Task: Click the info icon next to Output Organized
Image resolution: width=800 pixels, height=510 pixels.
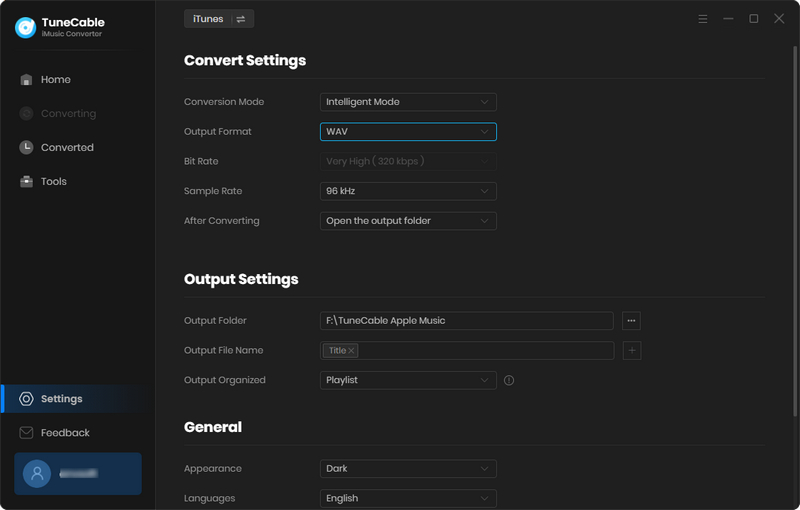Action: point(509,380)
